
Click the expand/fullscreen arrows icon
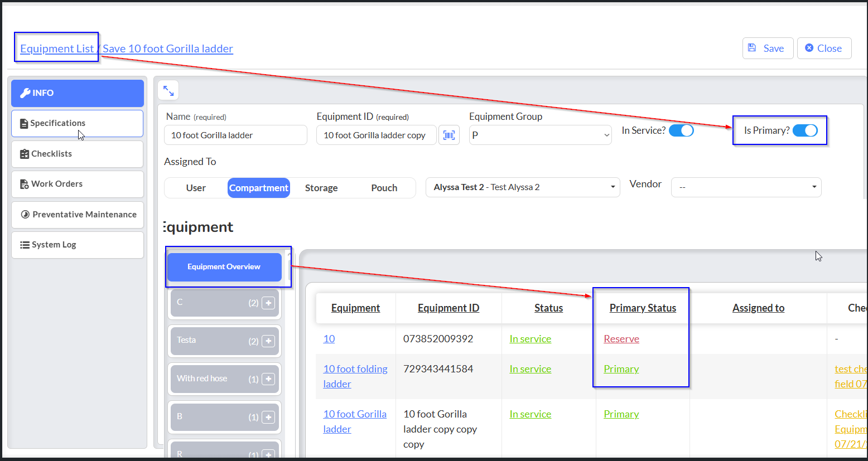168,90
